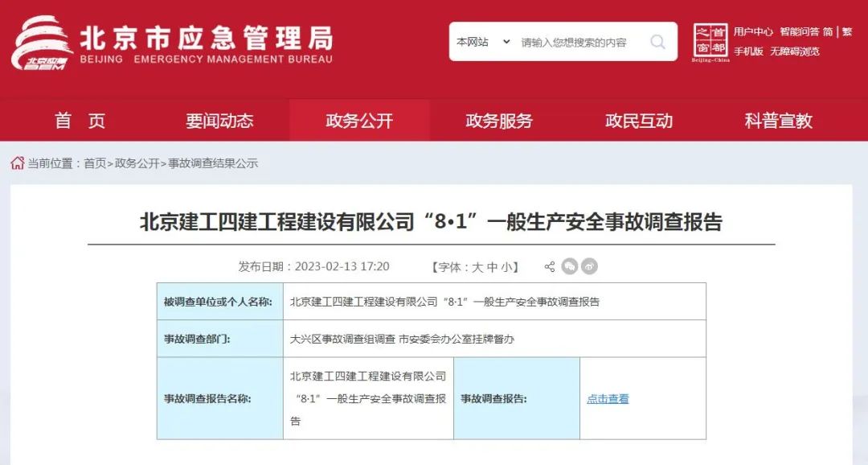Open 手机版 mobile version link
The image size is (868, 465).
(748, 51)
